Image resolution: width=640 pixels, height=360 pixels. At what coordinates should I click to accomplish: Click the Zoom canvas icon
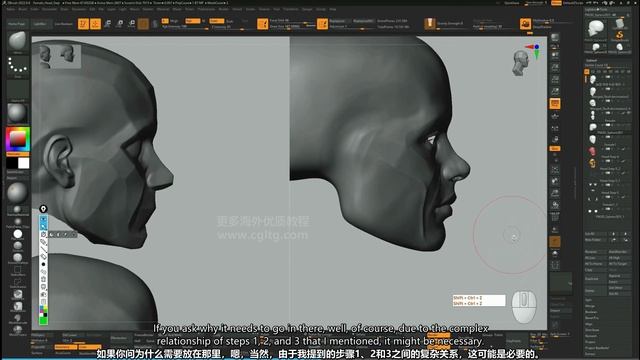click(555, 67)
